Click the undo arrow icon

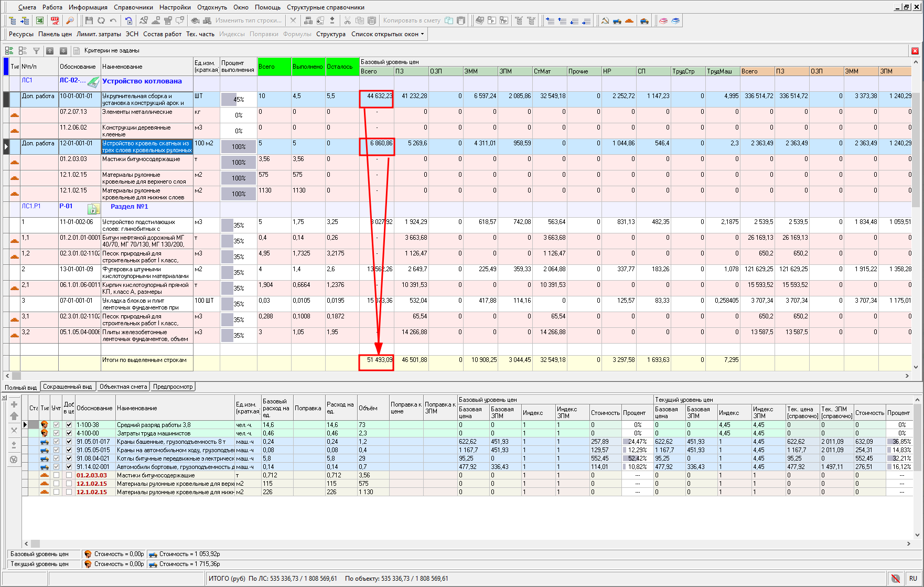click(113, 20)
